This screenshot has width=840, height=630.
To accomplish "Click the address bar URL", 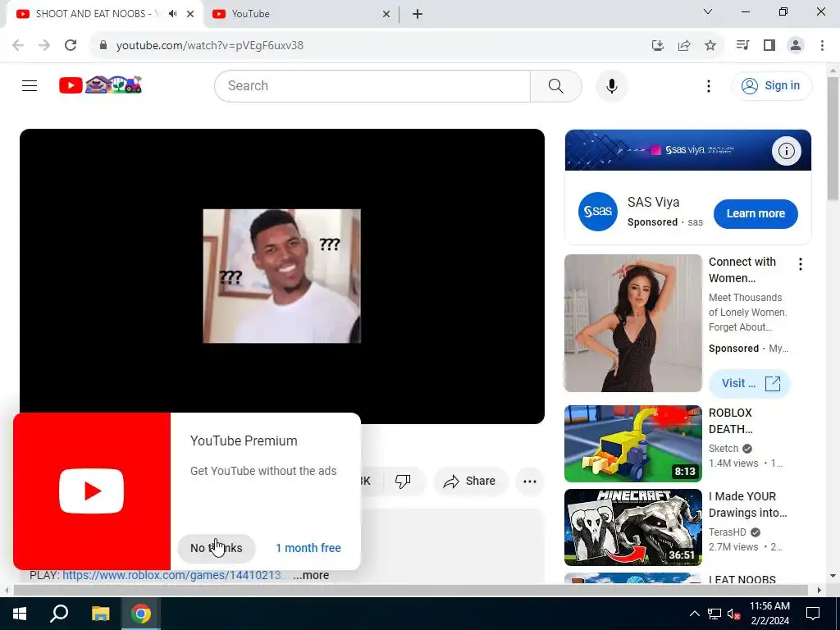I will 210,46.
